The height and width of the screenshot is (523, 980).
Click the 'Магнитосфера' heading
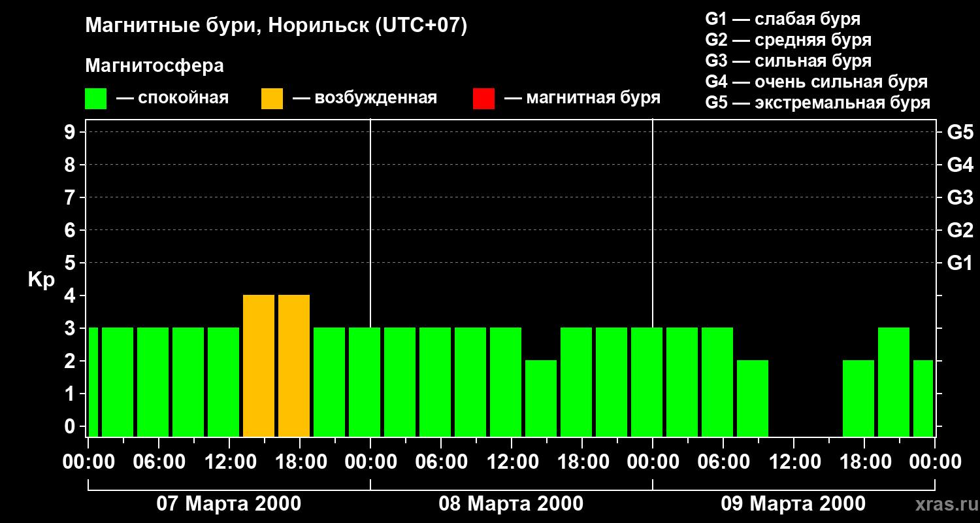coord(154,66)
